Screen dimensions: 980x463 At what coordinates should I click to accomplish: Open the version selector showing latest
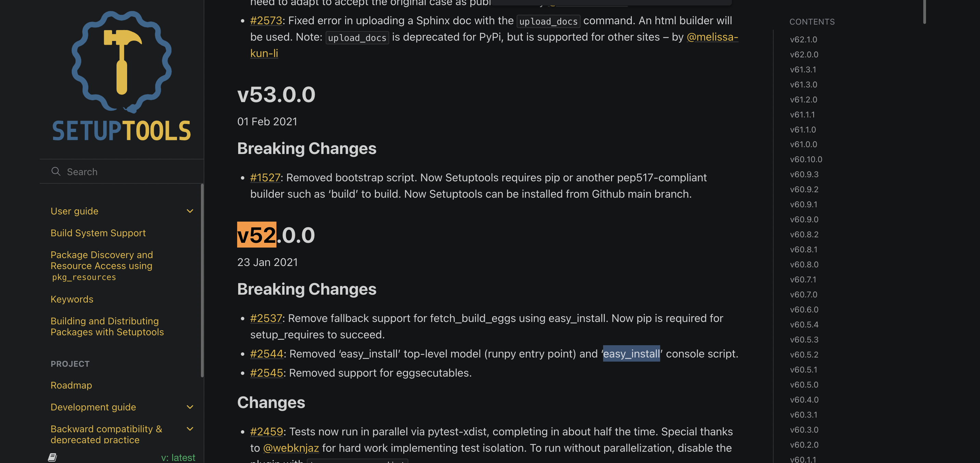178,457
